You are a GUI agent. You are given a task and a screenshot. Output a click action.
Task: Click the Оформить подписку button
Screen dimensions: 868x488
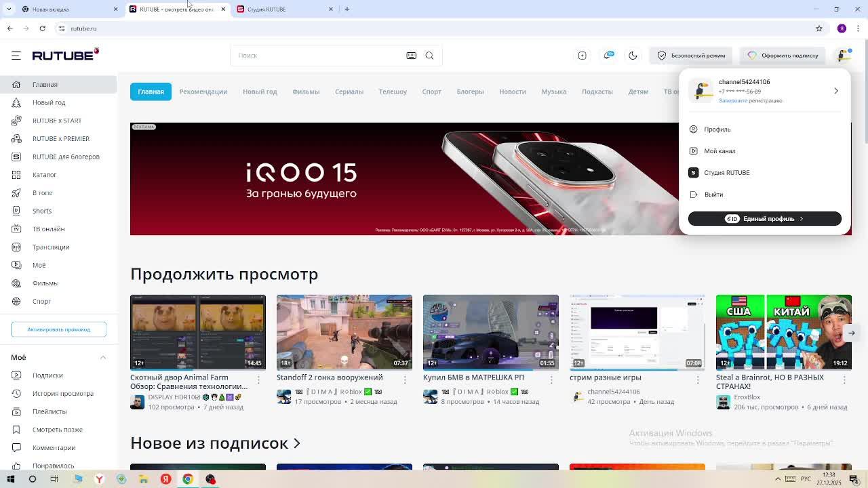click(783, 56)
